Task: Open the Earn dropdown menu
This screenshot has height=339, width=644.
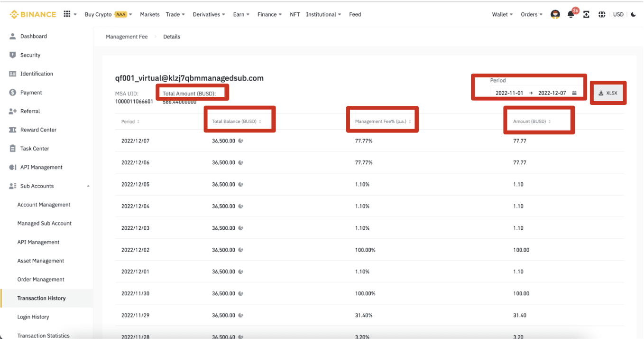Action: (241, 15)
